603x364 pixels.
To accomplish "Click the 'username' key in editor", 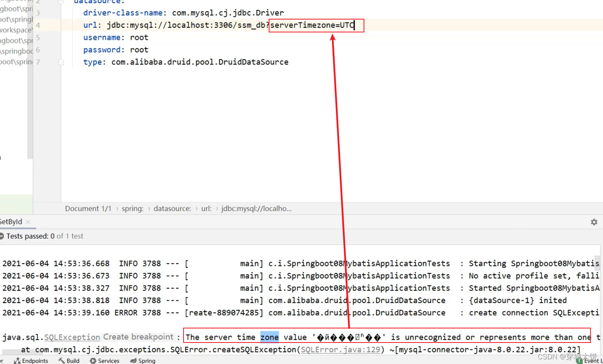I will pos(102,37).
